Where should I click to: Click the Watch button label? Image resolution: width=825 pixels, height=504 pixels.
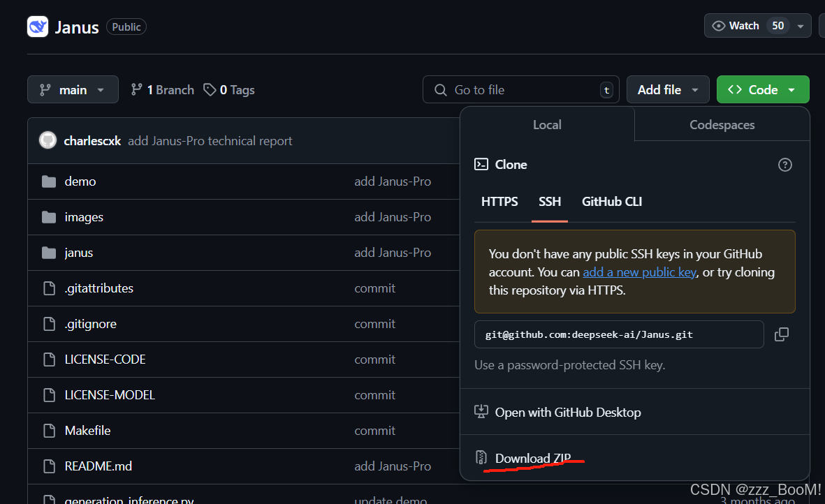(x=744, y=26)
